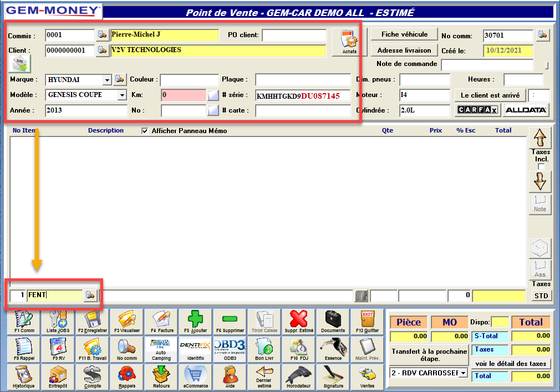Image resolution: width=560 pixels, height=392 pixels.
Task: Open Adresse livraison button
Action: click(404, 50)
